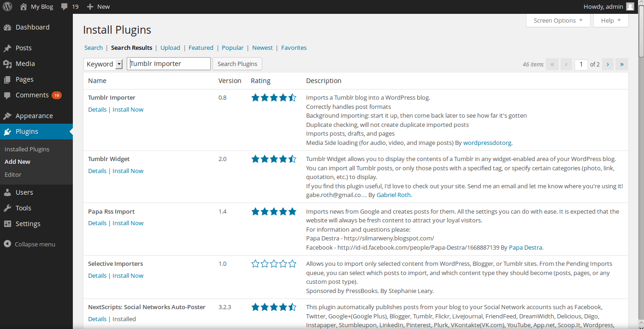Expand the Screen Options panel
Viewport: 644px width, 329px height.
pyautogui.click(x=558, y=20)
